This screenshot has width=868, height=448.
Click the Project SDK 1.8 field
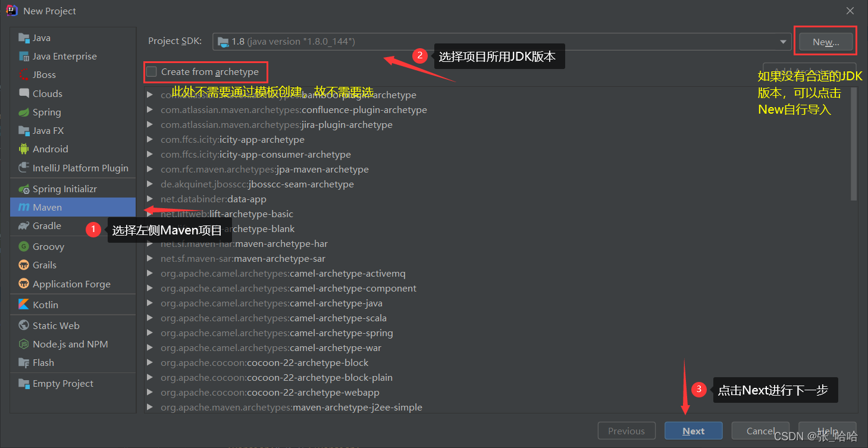point(502,42)
